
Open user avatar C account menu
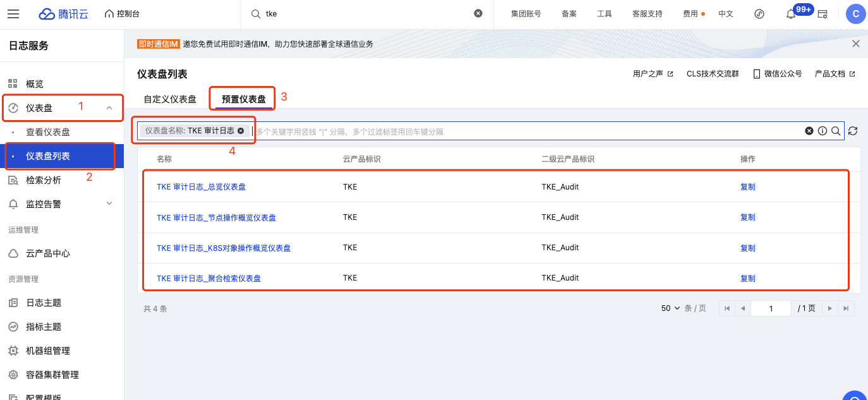[x=855, y=14]
